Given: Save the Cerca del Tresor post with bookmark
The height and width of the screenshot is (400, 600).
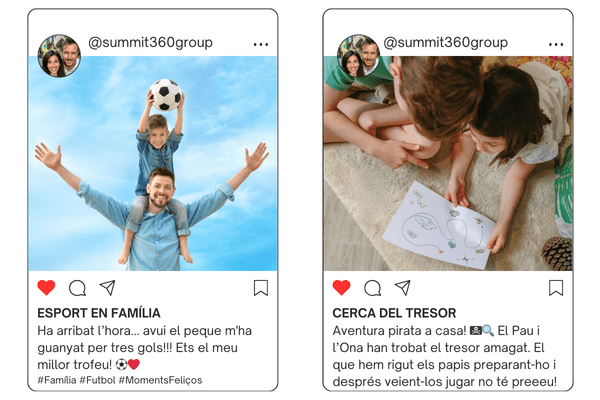Looking at the screenshot, I should coord(556,288).
